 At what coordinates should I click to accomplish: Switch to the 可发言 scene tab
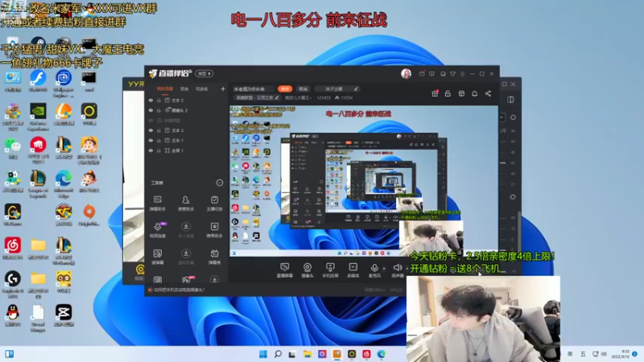click(x=202, y=88)
